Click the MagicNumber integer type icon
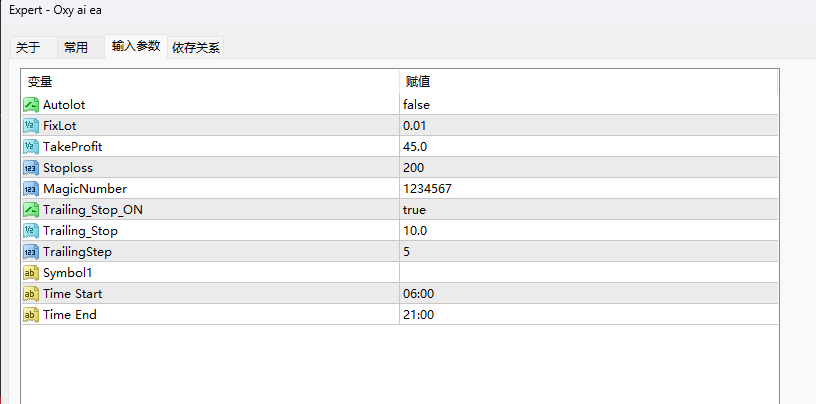 coord(31,189)
